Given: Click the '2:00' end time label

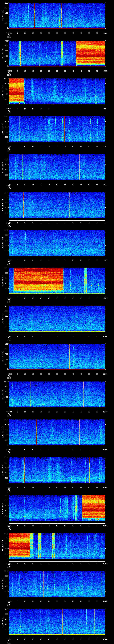Looking at the screenshot, I should (x=105, y=33).
